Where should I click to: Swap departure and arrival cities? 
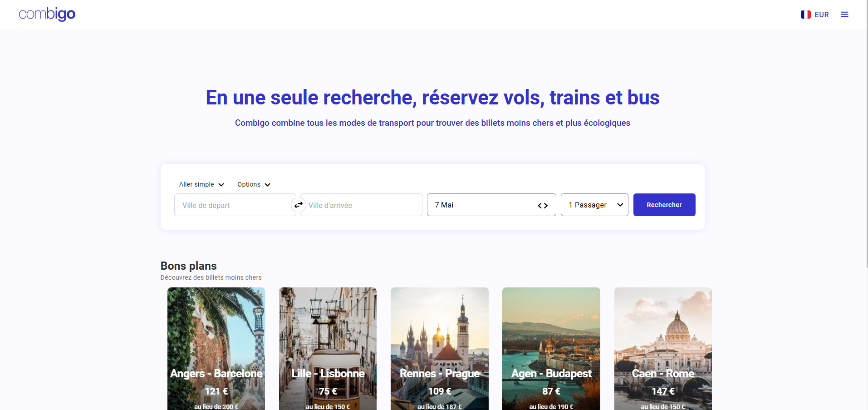298,205
